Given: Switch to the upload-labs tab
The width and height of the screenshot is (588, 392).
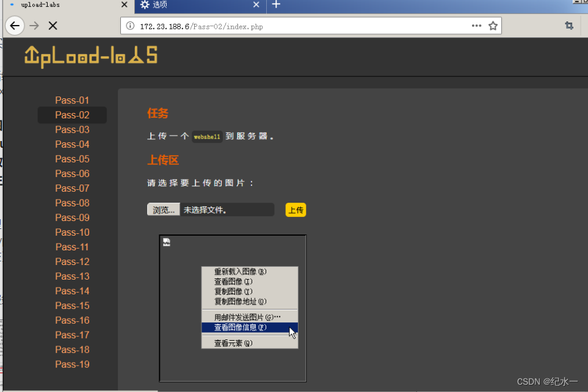Looking at the screenshot, I should pyautogui.click(x=61, y=5).
